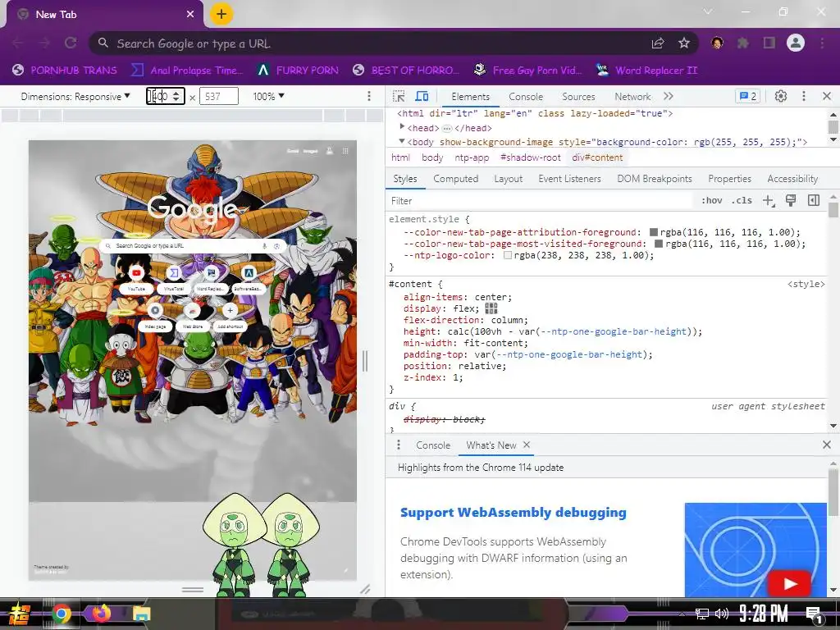The image size is (840, 630).
Task: Close the DevTools panel
Action: pyautogui.click(x=827, y=97)
